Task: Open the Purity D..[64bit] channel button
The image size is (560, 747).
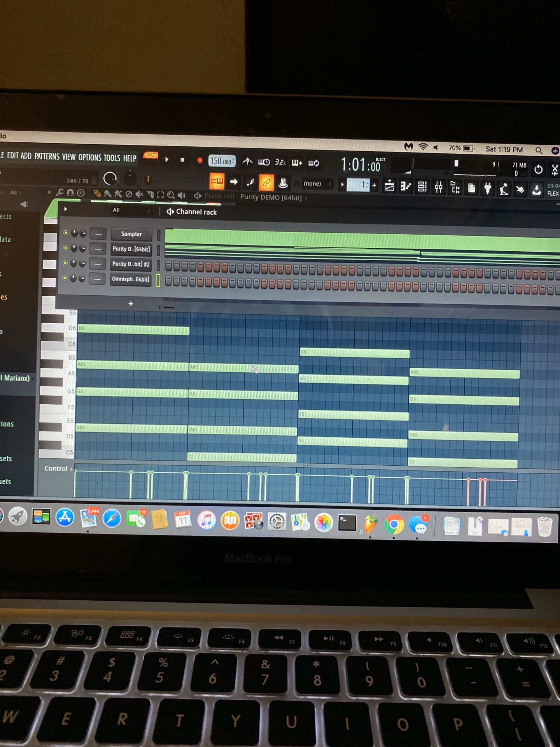Action: tap(131, 249)
